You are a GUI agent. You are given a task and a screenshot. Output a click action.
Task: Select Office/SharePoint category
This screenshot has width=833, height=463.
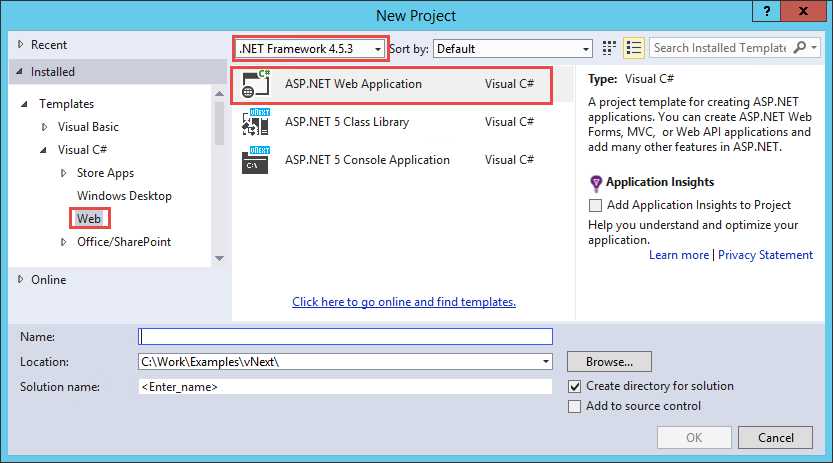[x=124, y=242]
